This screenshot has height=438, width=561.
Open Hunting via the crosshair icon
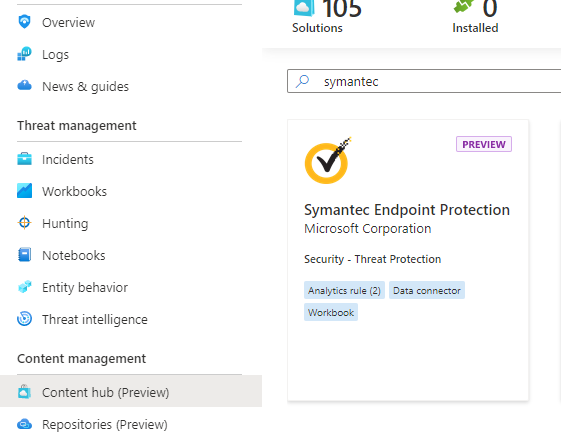[24, 223]
